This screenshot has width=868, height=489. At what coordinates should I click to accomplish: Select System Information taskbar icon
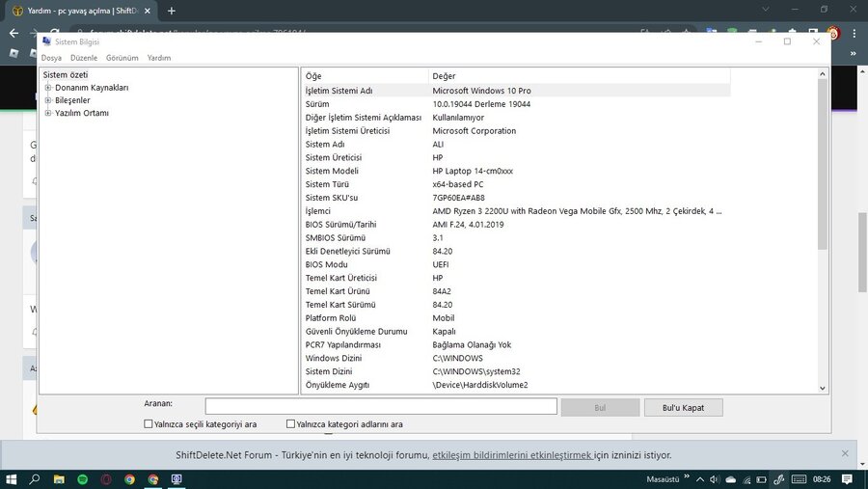[x=176, y=479]
